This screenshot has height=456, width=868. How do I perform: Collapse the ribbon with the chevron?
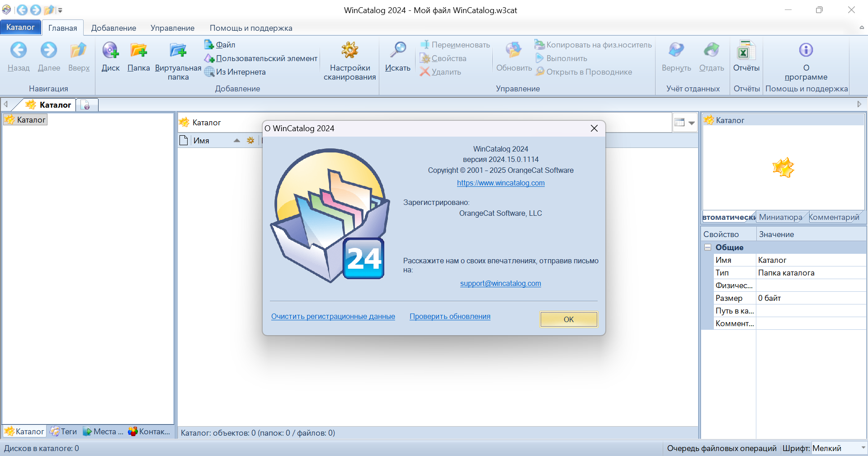tap(862, 28)
